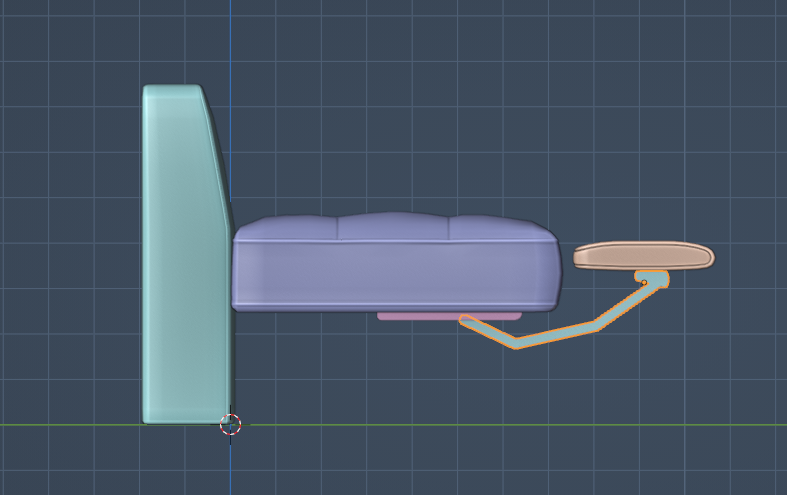Click the middle tufted mattress cushion section
Image resolution: width=787 pixels, height=495 pixels.
click(x=392, y=227)
